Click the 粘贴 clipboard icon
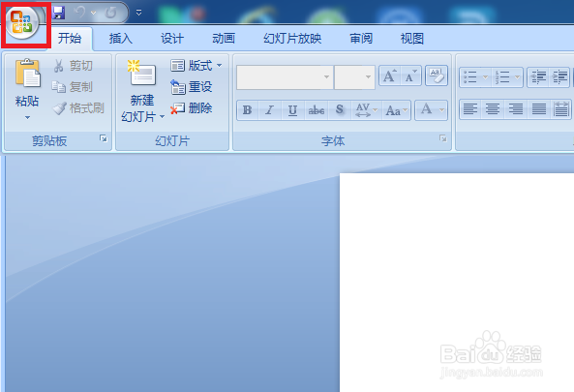574x392 pixels. 27,74
